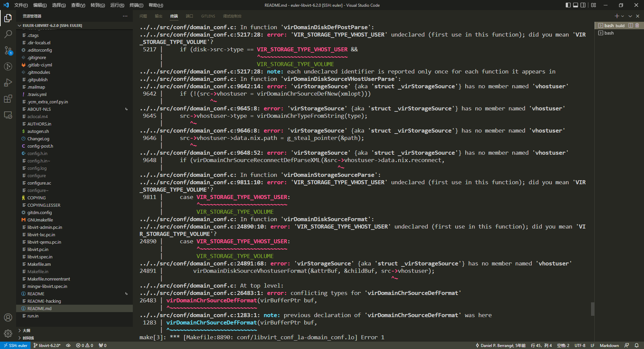Toggle secondary sidebar layout icon

tap(583, 5)
